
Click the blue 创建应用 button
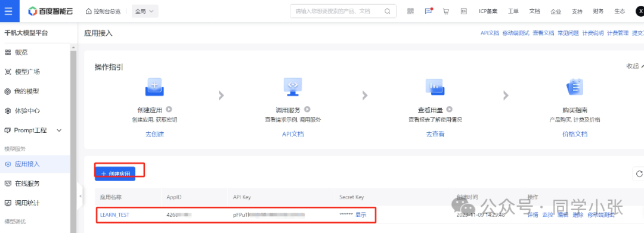[x=115, y=174]
